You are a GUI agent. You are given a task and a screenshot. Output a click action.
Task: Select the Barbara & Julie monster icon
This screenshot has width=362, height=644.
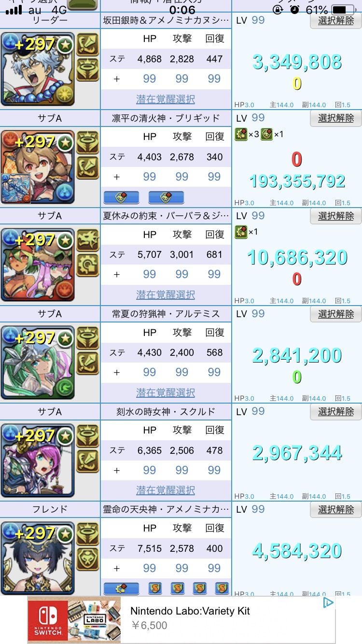(x=38, y=265)
